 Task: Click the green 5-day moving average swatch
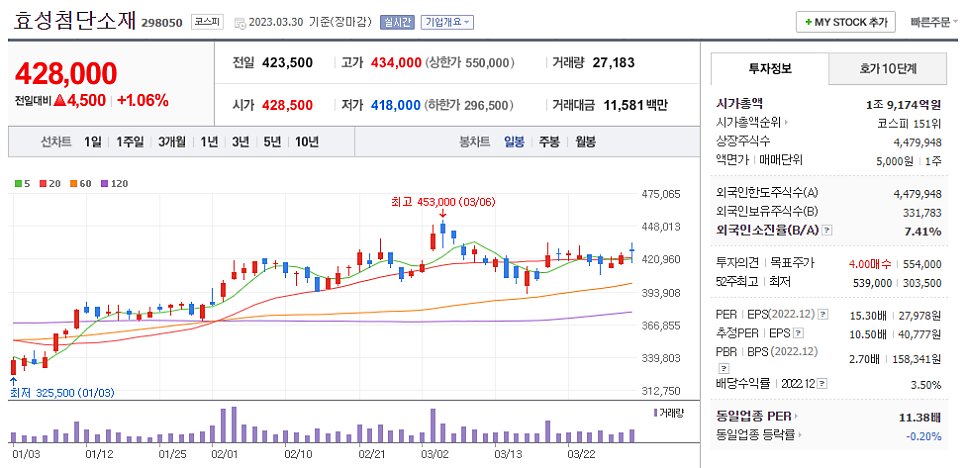18,184
